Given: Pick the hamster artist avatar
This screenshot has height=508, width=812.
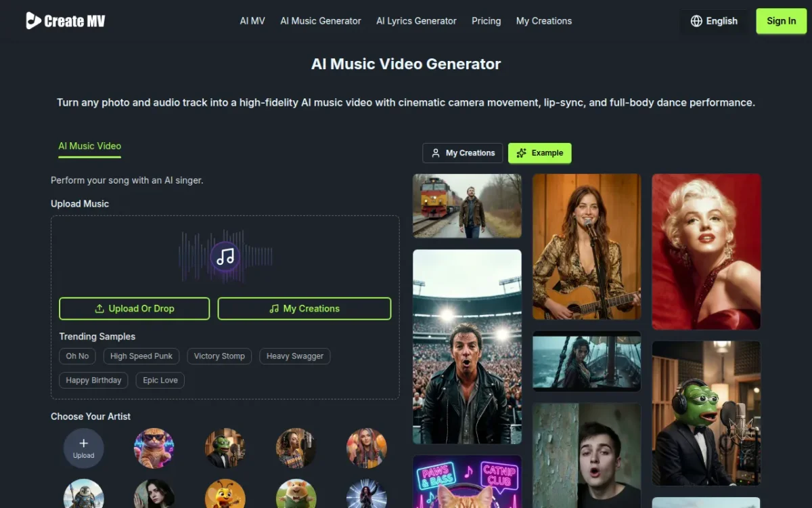Looking at the screenshot, I should [x=296, y=495].
